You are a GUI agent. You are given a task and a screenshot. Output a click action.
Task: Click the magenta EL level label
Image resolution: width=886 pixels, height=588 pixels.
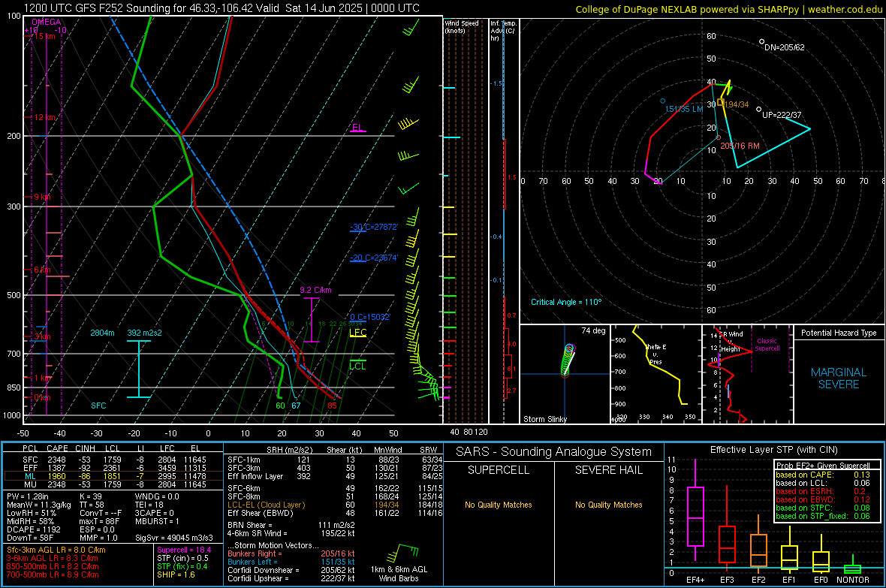tap(357, 127)
